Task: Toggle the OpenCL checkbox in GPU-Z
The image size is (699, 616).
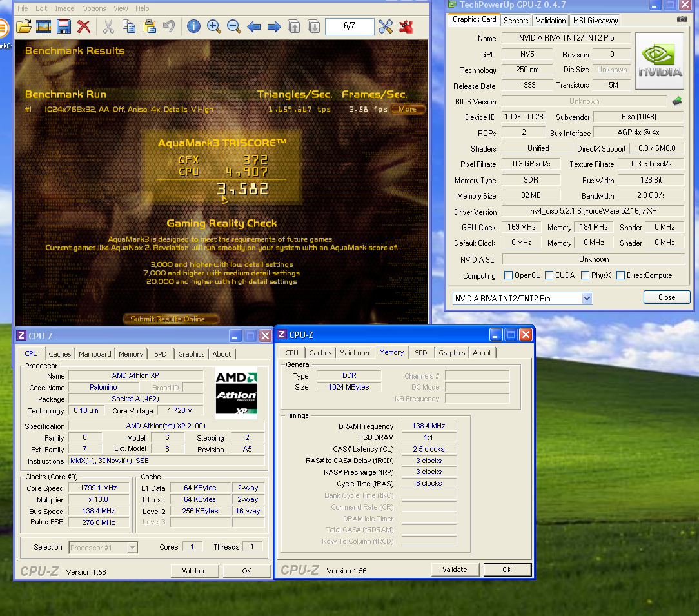Action: [508, 275]
